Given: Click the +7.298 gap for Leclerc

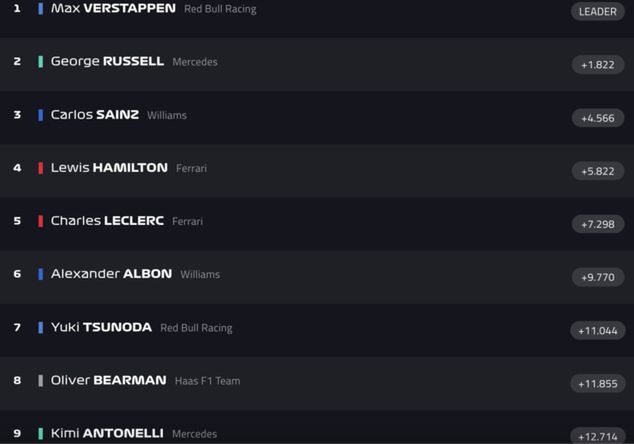Looking at the screenshot, I should pyautogui.click(x=598, y=224).
